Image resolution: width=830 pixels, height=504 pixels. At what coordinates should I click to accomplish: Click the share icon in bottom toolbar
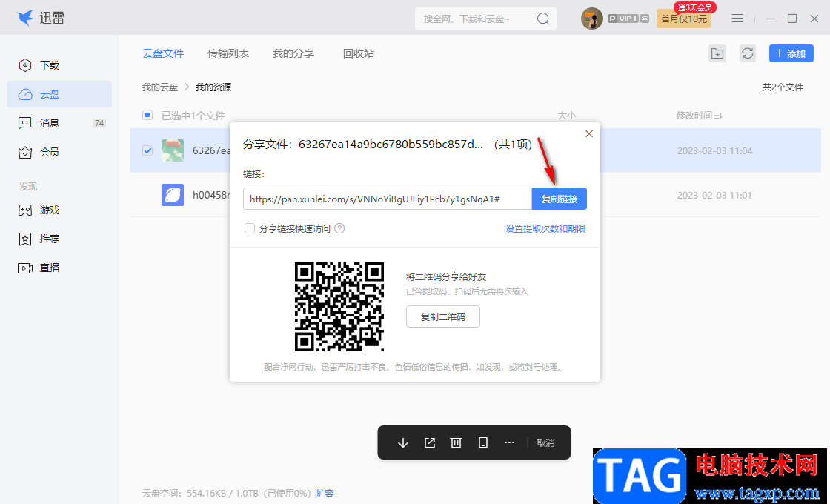(430, 442)
